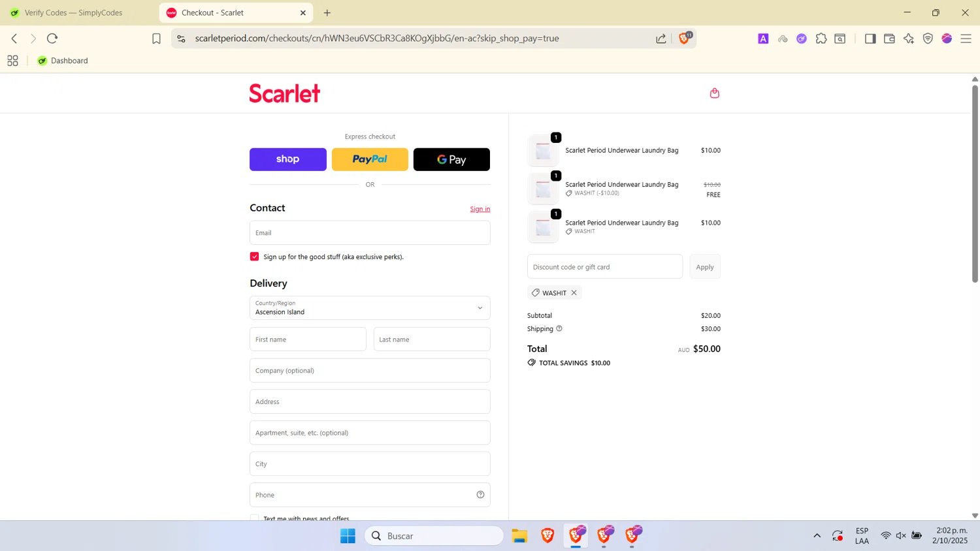Open the shopping cart bag icon

[x=714, y=93]
